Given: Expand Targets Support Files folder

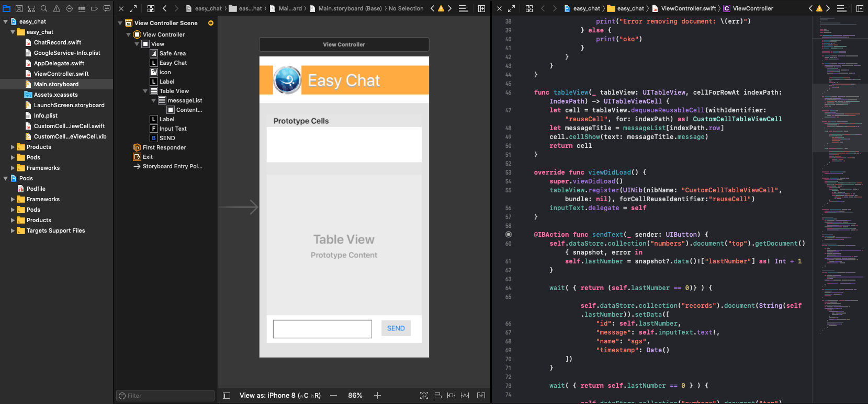Looking at the screenshot, I should [13, 230].
